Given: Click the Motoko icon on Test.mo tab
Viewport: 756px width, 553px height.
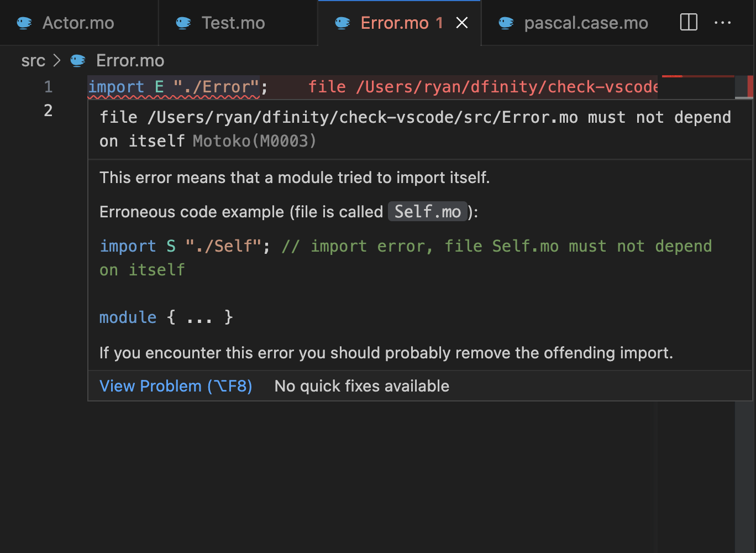Looking at the screenshot, I should tap(183, 23).
